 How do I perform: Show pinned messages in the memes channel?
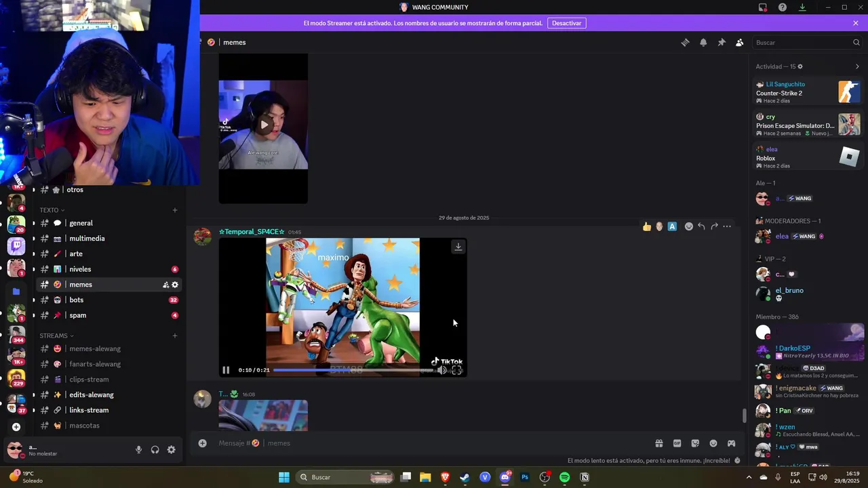[722, 42]
